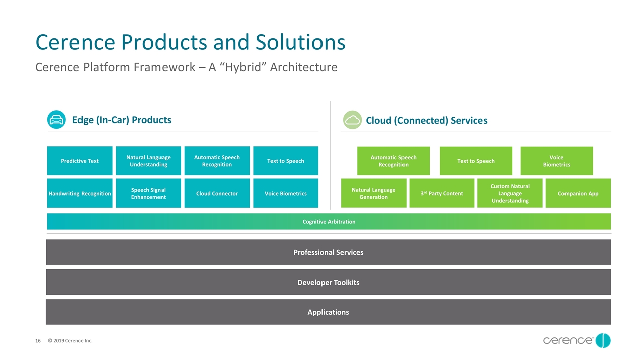Click the Cognitive Arbitration gradient bar
This screenshot has width=644, height=362.
[x=329, y=221]
